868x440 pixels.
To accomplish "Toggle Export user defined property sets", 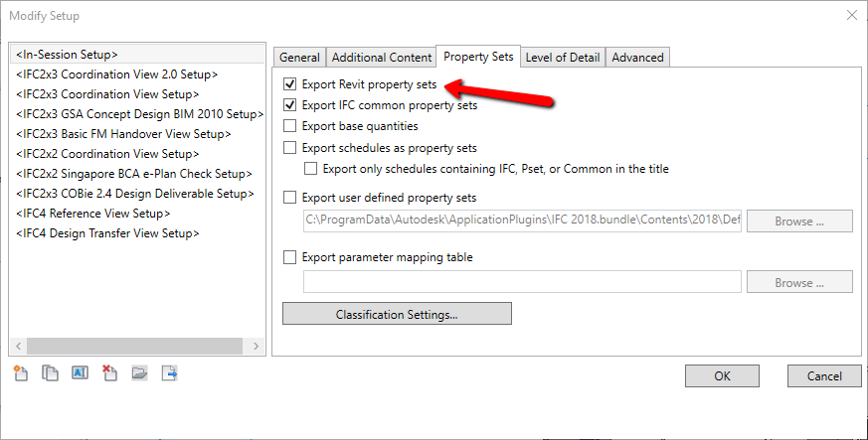I will coord(290,198).
